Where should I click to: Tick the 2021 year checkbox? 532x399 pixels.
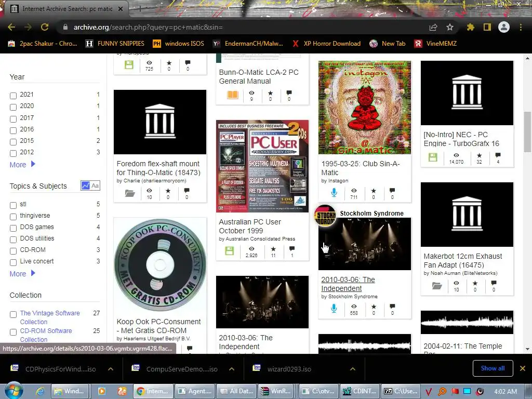point(13,96)
